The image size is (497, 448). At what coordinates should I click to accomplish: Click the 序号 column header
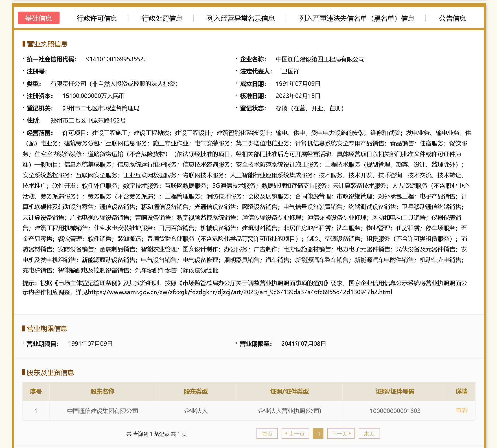(36, 392)
